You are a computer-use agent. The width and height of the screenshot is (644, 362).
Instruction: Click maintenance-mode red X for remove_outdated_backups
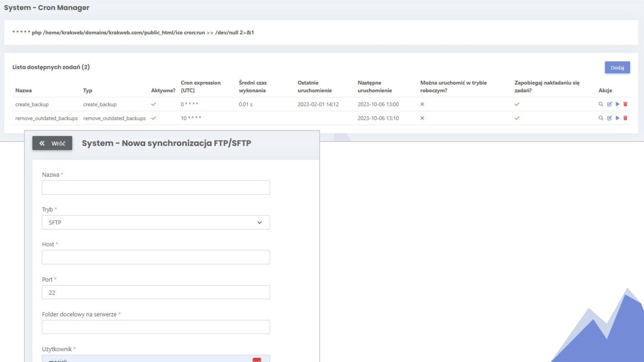(422, 118)
